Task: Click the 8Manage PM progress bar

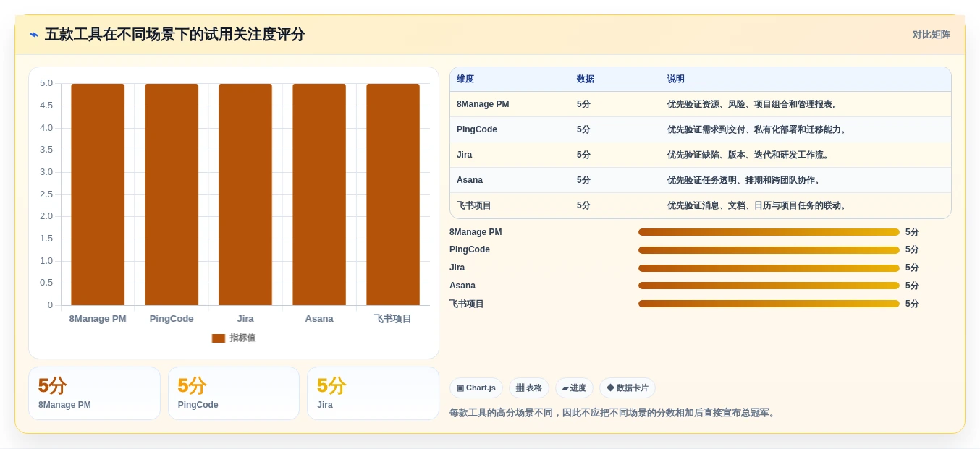Action: 769,232
